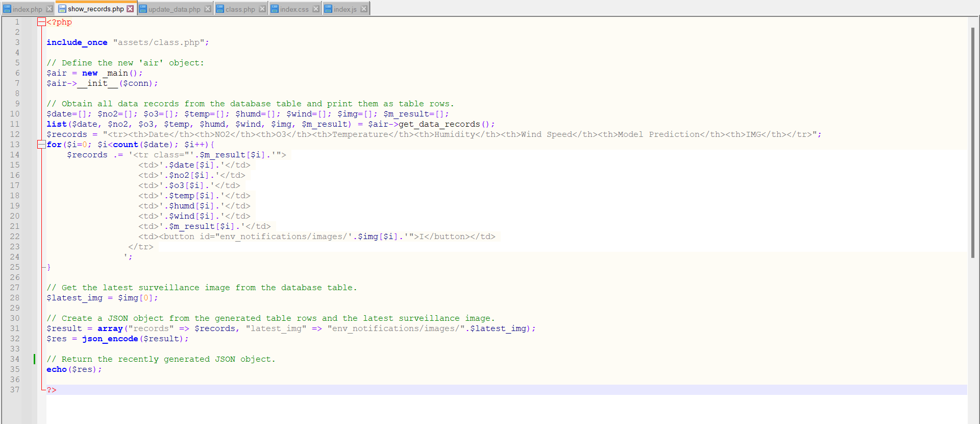
Task: Collapse the PHP block fold marker on line 1
Action: point(41,22)
